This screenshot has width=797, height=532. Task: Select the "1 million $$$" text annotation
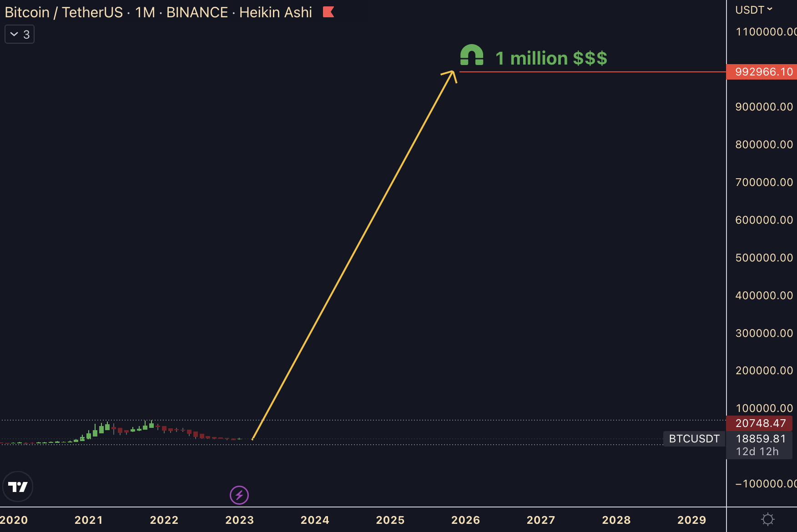[551, 58]
